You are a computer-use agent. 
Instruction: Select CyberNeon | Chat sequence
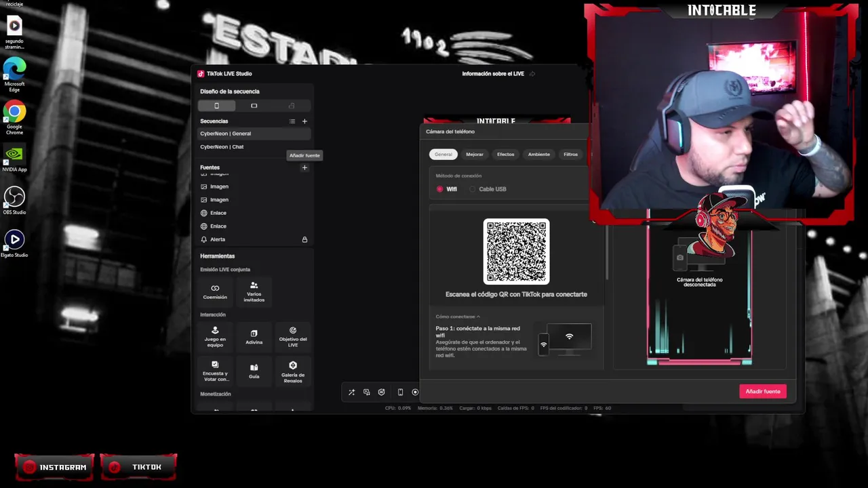tap(254, 146)
